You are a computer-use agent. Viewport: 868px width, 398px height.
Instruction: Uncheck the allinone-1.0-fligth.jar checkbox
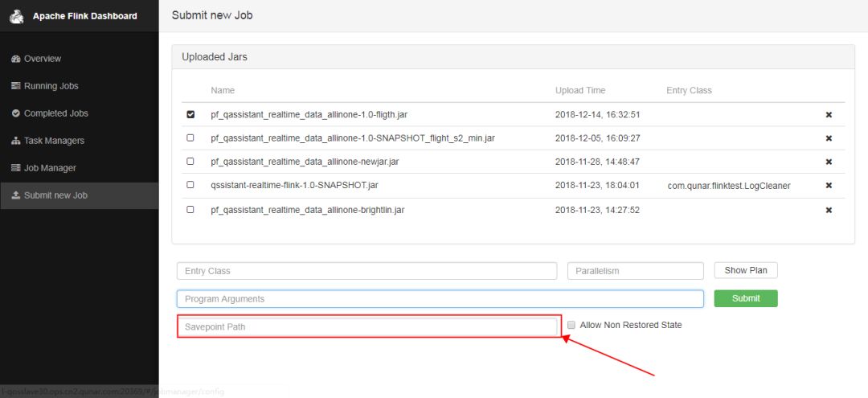click(x=190, y=115)
